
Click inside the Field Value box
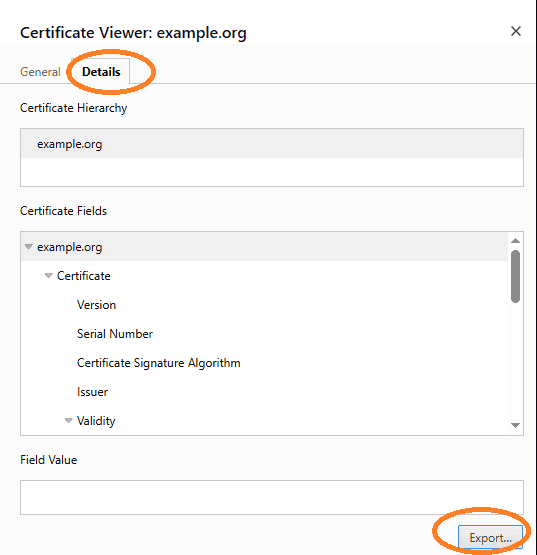pyautogui.click(x=272, y=497)
